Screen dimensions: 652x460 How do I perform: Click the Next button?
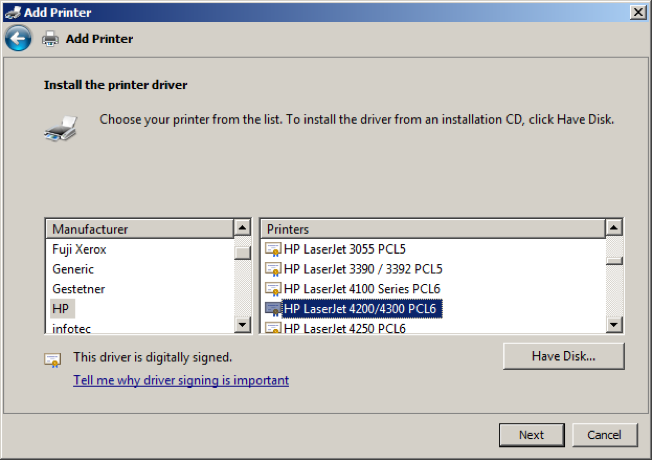[531, 435]
